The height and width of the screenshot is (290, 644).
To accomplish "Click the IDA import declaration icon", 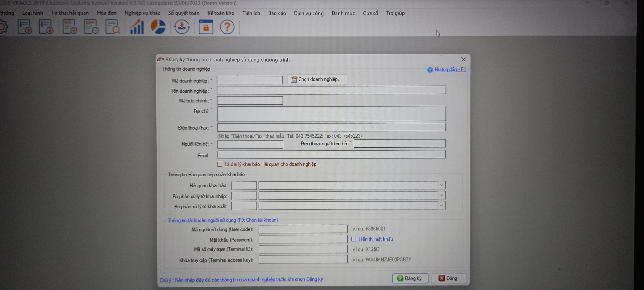I will pos(70,27).
